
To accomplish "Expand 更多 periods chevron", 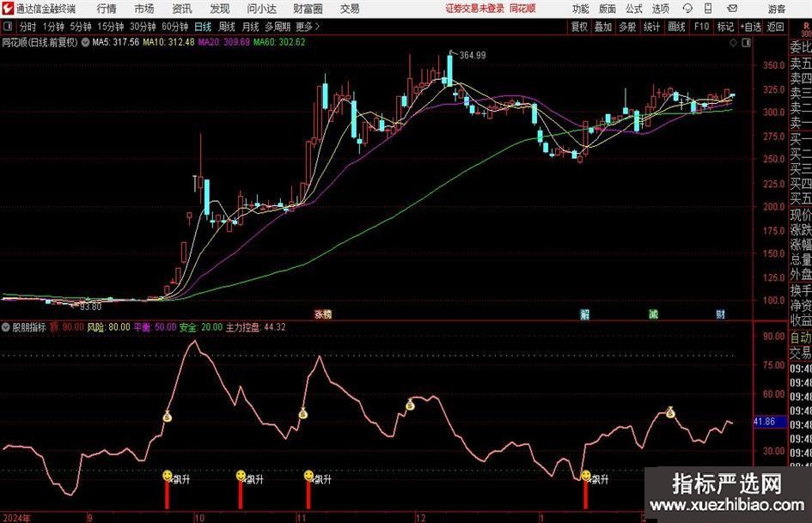I will (x=317, y=27).
